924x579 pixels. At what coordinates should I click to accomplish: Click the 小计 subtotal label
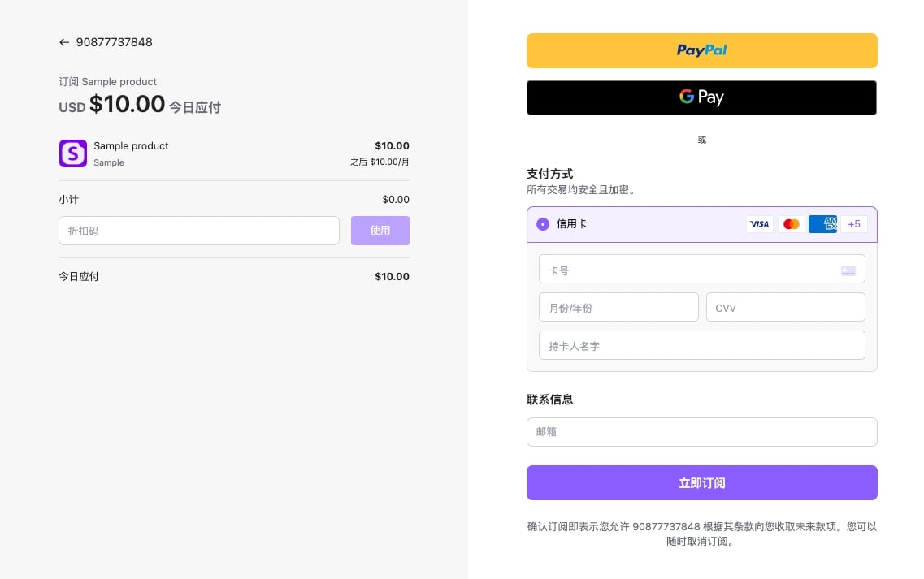click(x=68, y=199)
